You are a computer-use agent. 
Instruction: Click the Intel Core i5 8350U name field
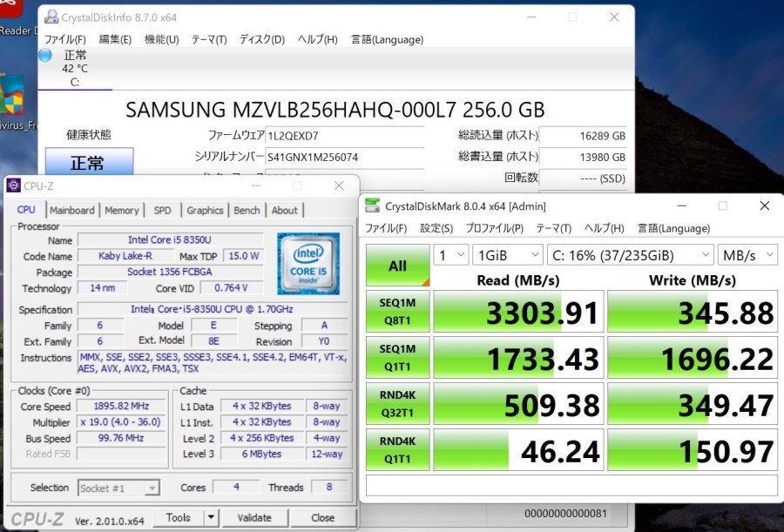pyautogui.click(x=170, y=240)
